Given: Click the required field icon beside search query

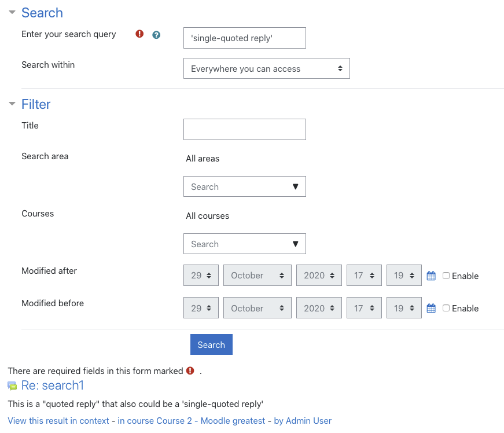Looking at the screenshot, I should pyautogui.click(x=139, y=34).
